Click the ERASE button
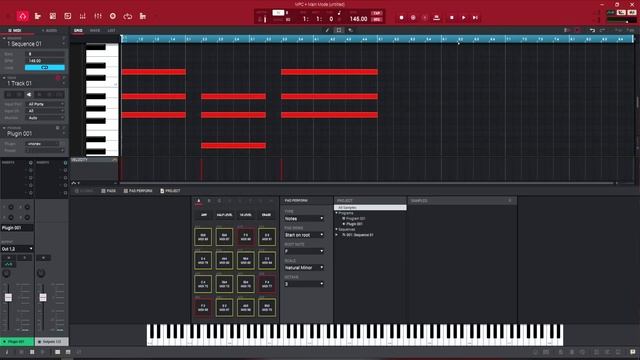The image size is (640, 360). point(266,215)
